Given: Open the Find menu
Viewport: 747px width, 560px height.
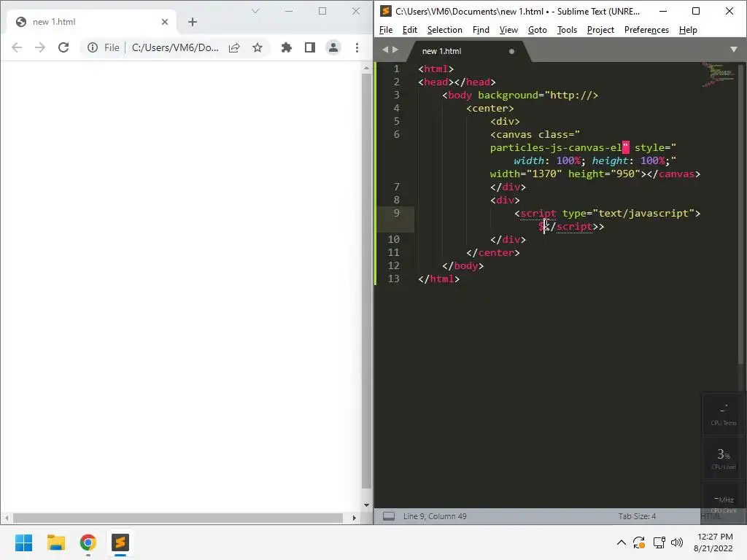Looking at the screenshot, I should point(481,30).
